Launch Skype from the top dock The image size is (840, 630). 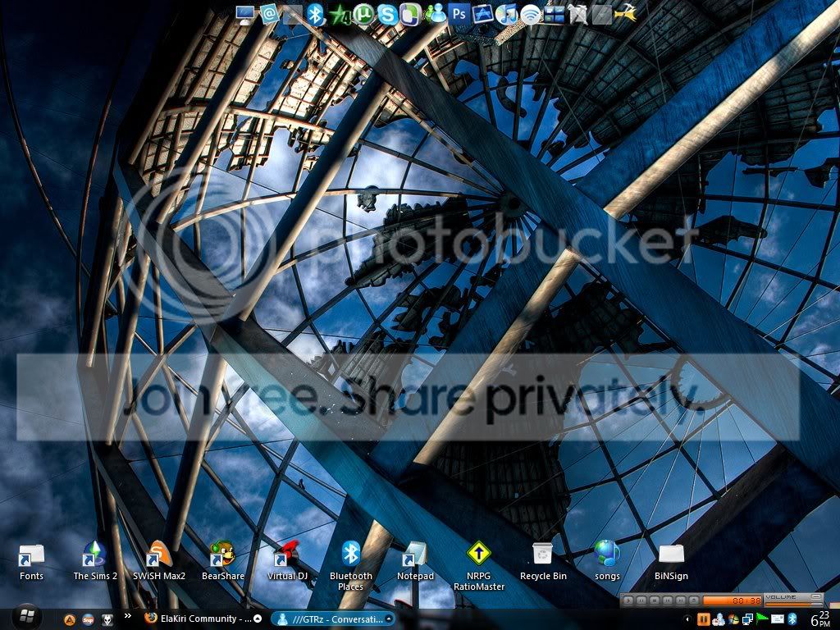point(388,15)
